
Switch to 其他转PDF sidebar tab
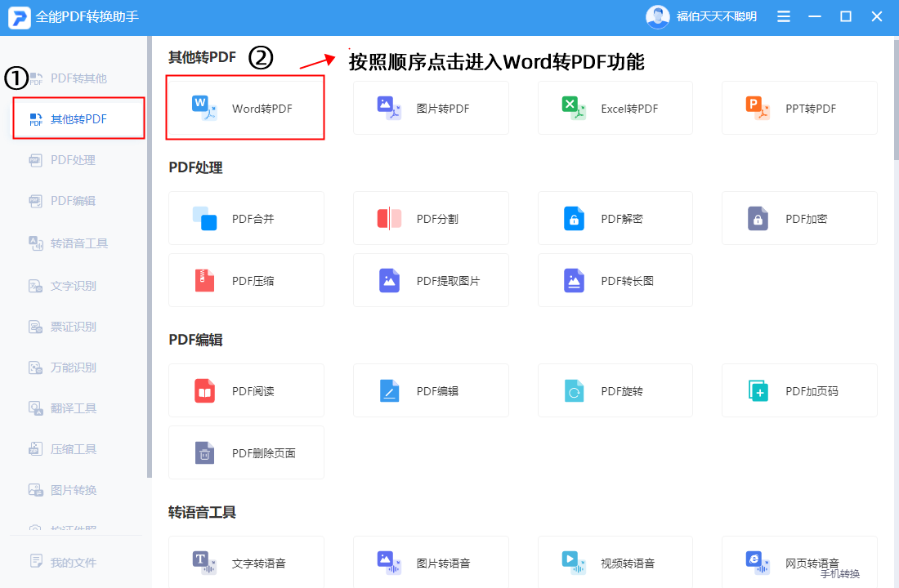point(78,118)
